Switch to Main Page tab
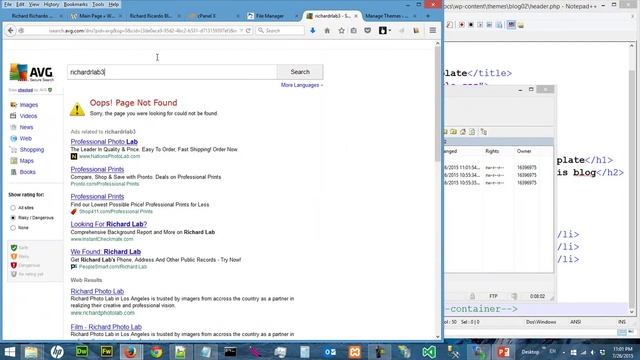Screen dimensions: 640x360 [x=96, y=16]
